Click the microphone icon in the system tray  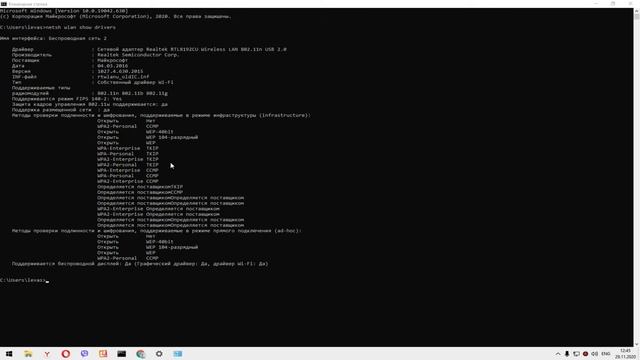point(567,354)
